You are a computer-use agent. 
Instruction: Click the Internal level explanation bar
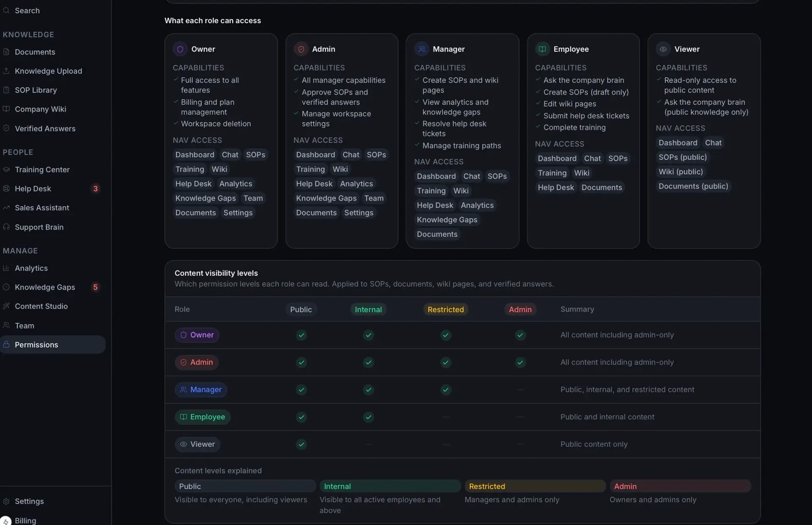tap(390, 486)
